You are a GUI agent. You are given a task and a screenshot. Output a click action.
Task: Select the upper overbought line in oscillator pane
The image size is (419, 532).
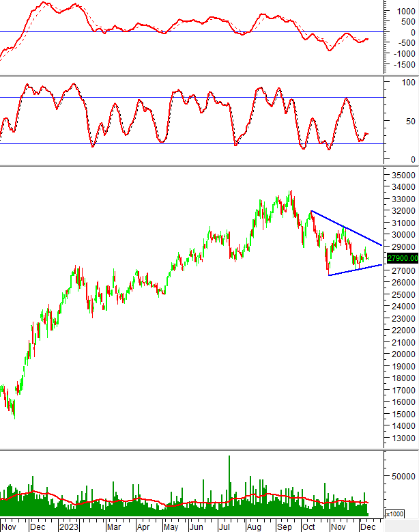192,98
